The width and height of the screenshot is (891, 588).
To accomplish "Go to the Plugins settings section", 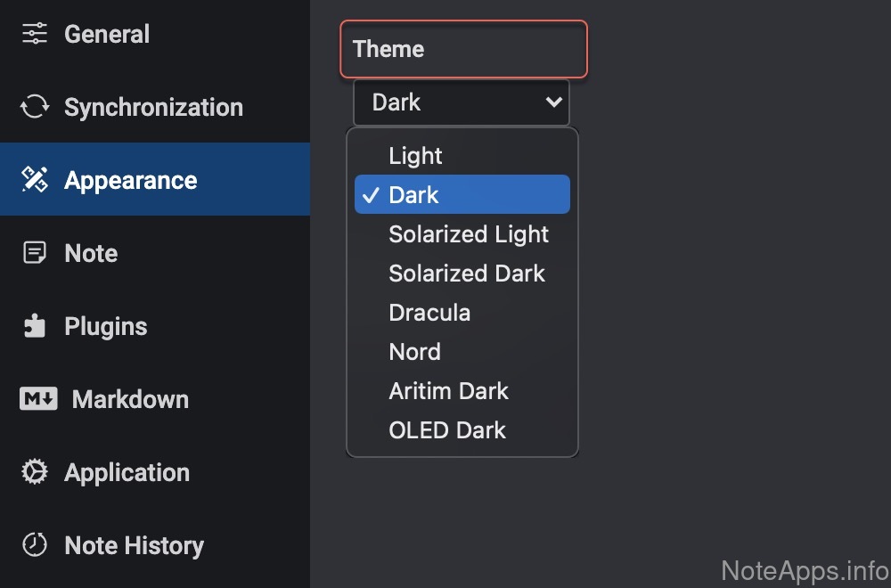I will click(x=105, y=326).
